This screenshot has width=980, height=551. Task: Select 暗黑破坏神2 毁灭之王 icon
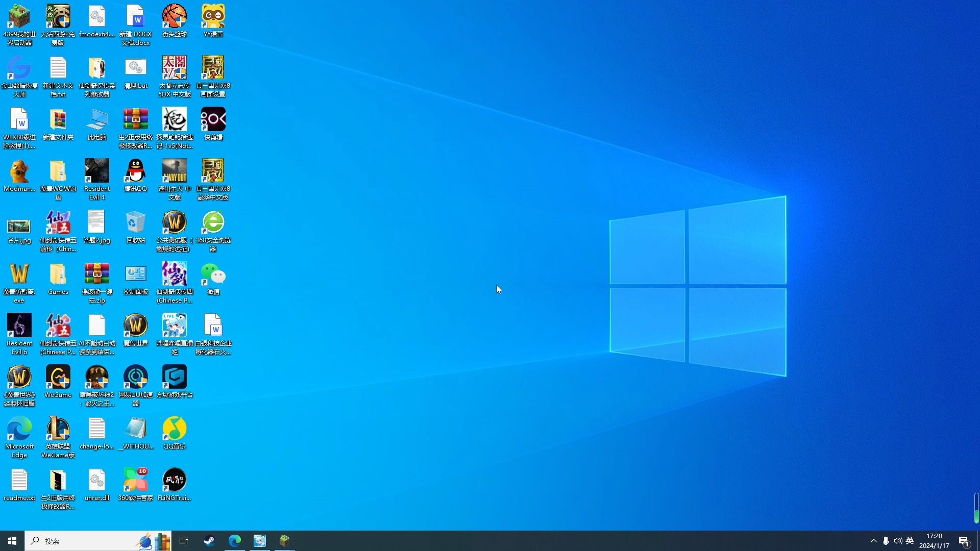point(97,385)
